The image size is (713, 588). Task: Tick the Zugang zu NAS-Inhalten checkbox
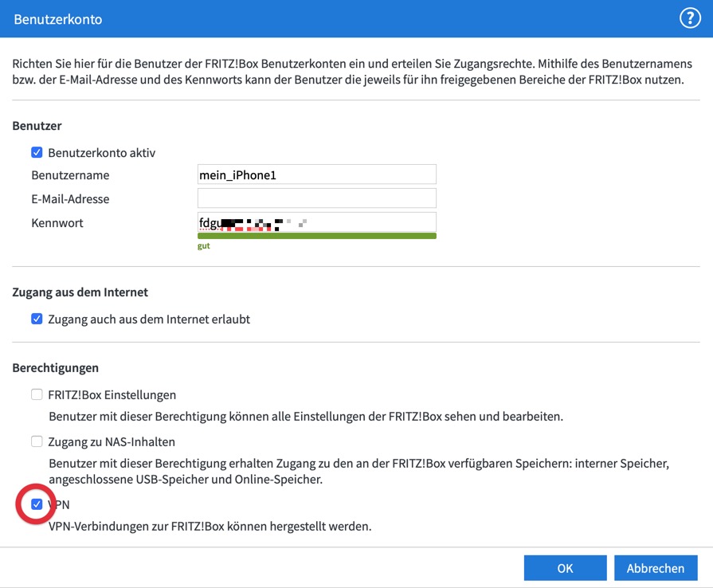(x=37, y=441)
